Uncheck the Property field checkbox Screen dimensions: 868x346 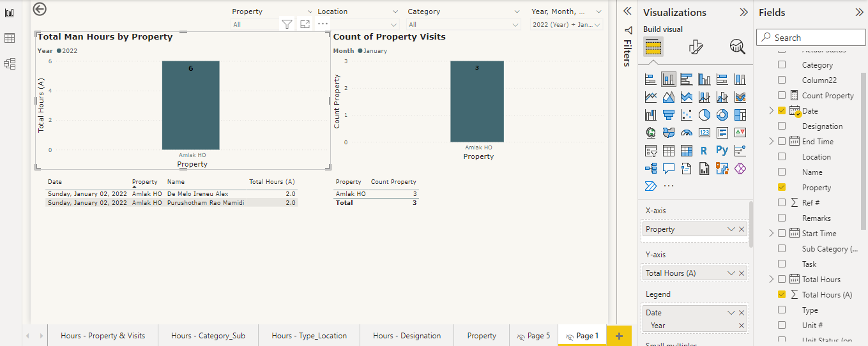click(x=782, y=187)
